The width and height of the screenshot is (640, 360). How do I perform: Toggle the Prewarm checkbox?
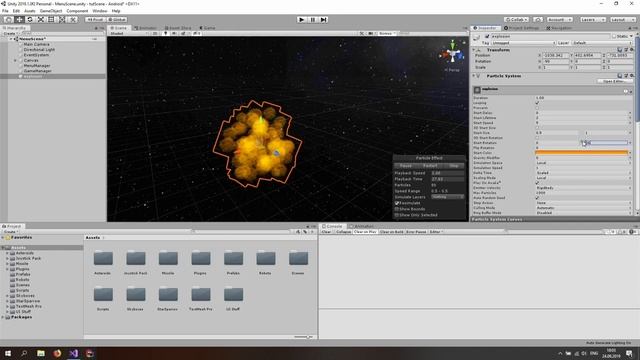[x=537, y=108]
